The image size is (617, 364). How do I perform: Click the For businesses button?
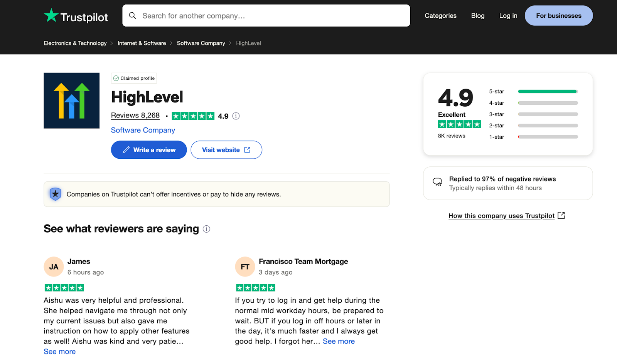click(x=559, y=16)
